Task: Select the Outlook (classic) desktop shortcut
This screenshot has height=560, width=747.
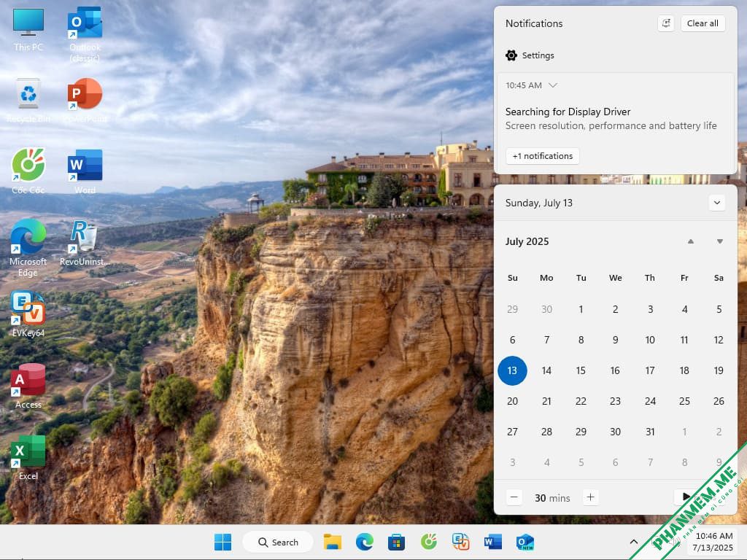Action: pos(85,34)
